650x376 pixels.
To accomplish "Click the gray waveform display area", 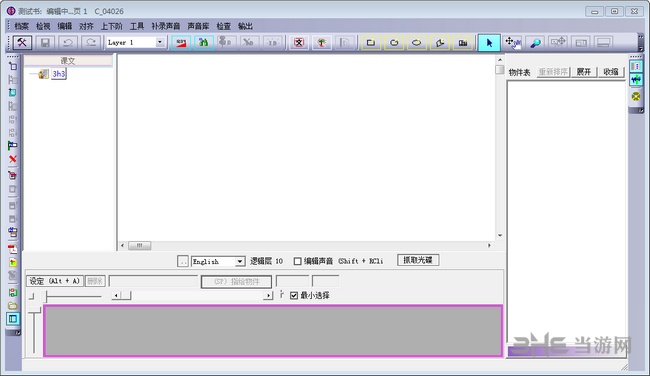I will point(273,330).
